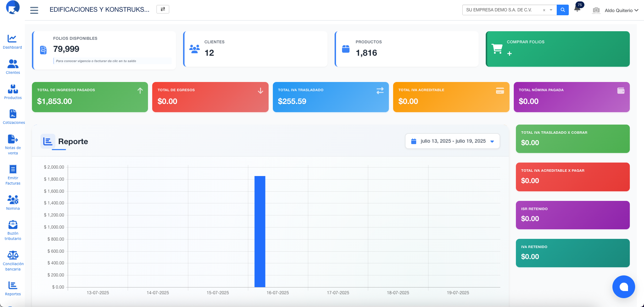Open the company selector dropdown arrow
The image size is (644, 307).
[x=551, y=10]
